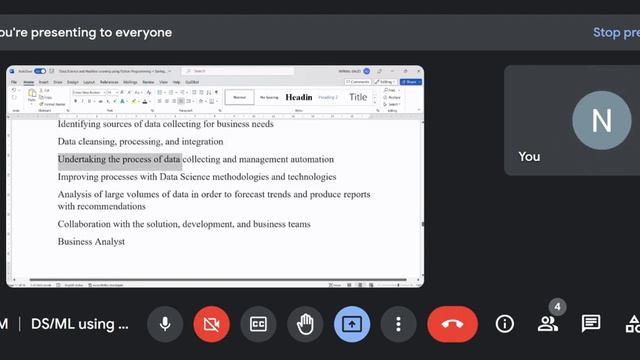Click Copy in the Clipboard group

[45, 98]
